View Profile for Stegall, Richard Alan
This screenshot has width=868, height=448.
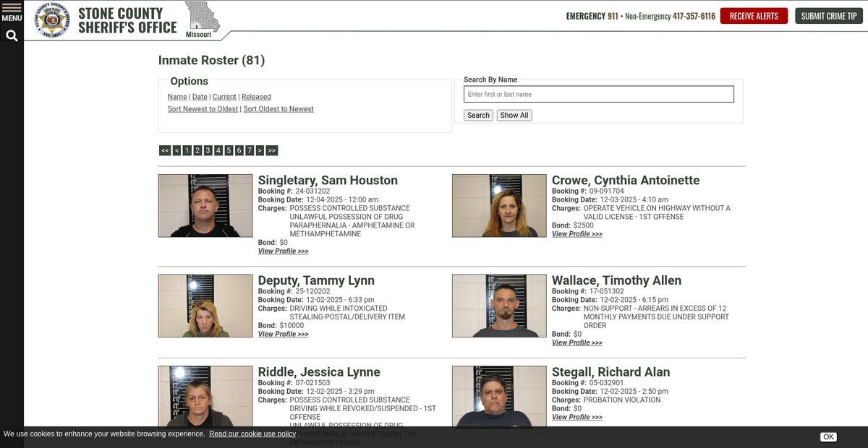[x=577, y=418]
